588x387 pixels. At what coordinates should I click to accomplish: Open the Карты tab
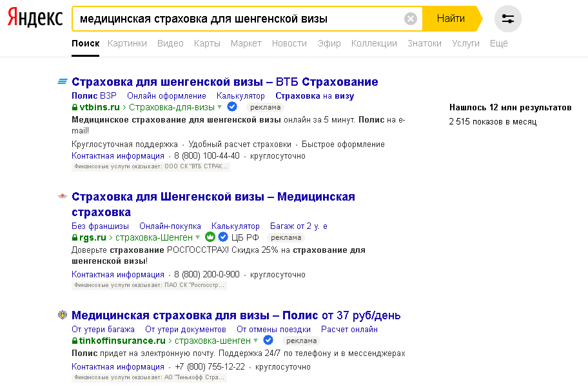point(207,43)
